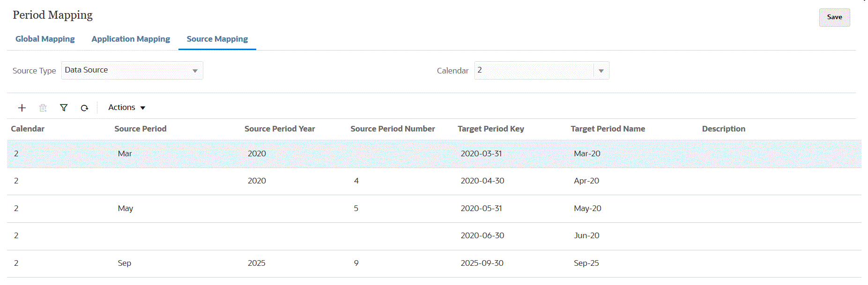Select the 2025-09-30 target period key
Screen dimensions: 868x285
pyautogui.click(x=482, y=263)
